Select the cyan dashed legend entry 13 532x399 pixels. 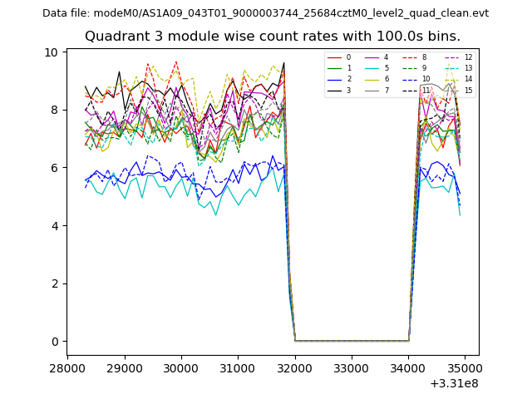[x=457, y=68]
